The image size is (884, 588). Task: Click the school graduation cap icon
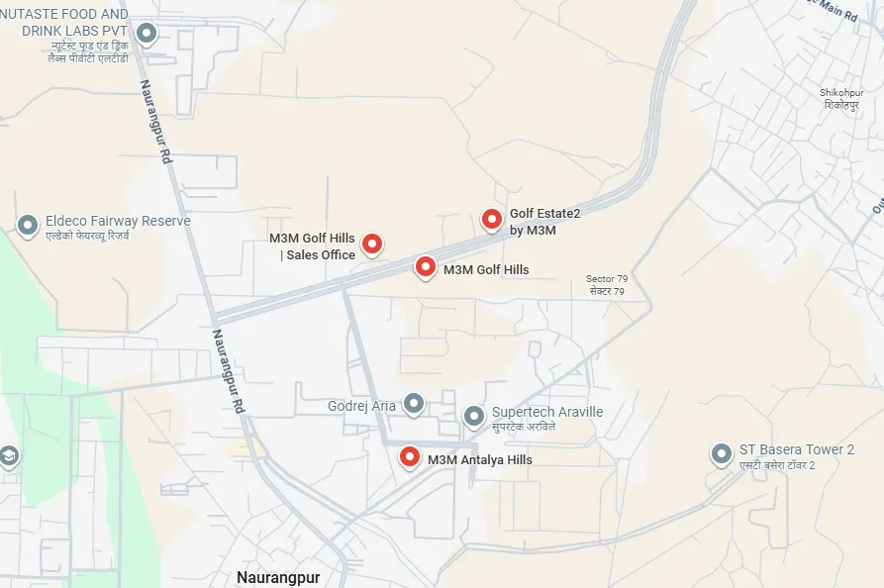coord(8,456)
